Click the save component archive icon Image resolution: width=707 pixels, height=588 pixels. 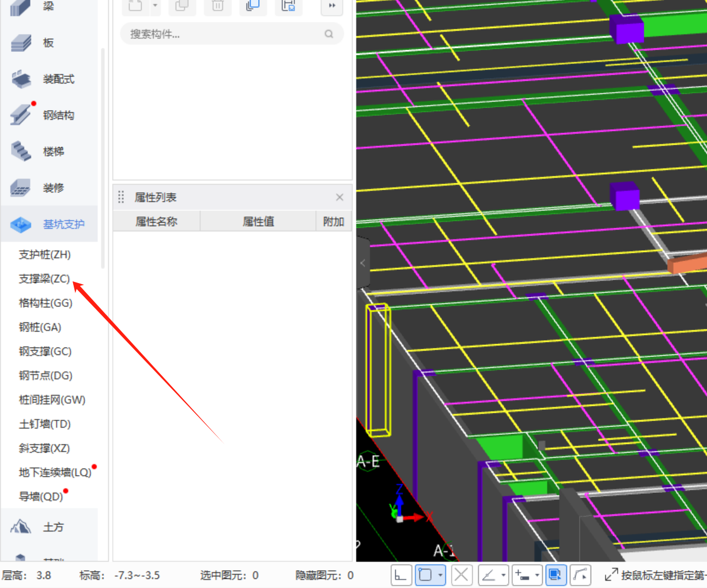(289, 6)
